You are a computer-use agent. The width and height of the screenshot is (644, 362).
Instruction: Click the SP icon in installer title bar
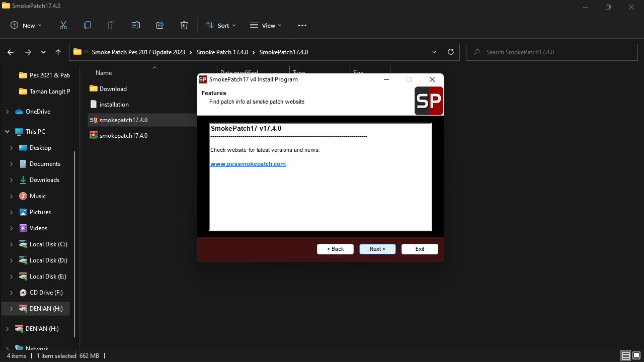[203, 79]
